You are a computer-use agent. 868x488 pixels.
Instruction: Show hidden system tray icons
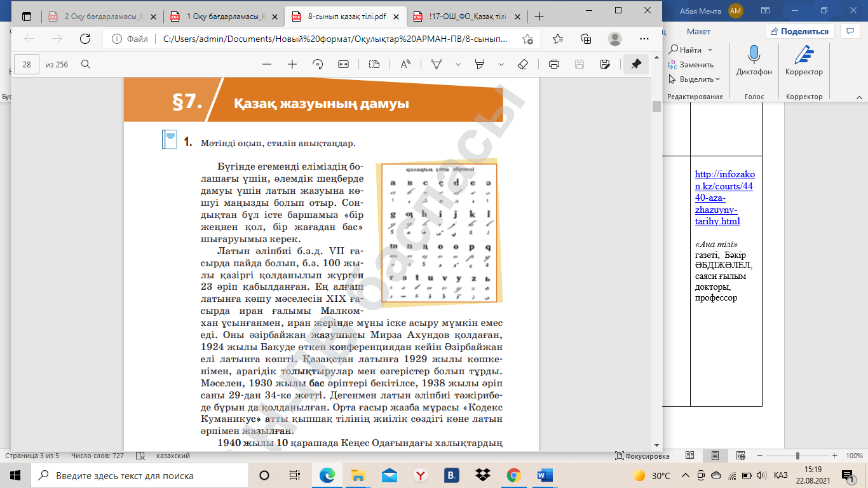tap(685, 475)
